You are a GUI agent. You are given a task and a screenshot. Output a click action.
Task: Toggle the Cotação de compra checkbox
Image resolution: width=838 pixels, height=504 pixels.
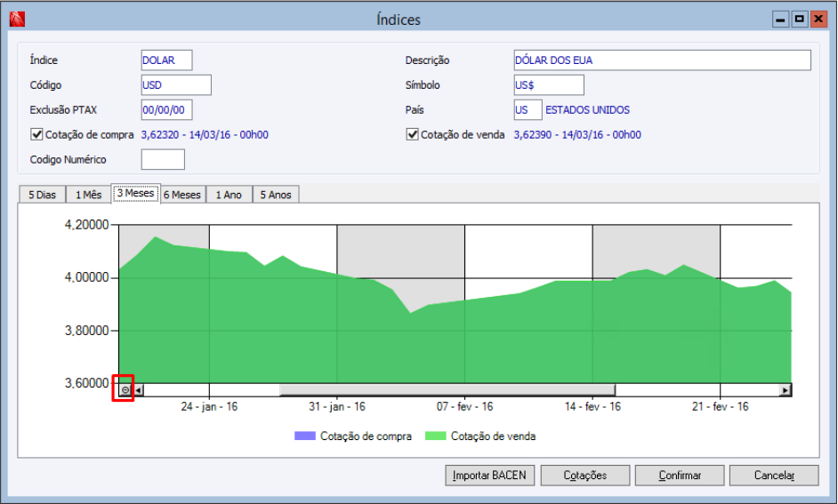(36, 134)
